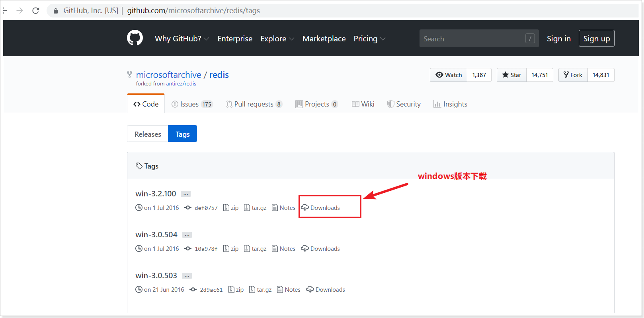Visit the antirez/redis parent repo
The image size is (644, 318).
point(181,84)
